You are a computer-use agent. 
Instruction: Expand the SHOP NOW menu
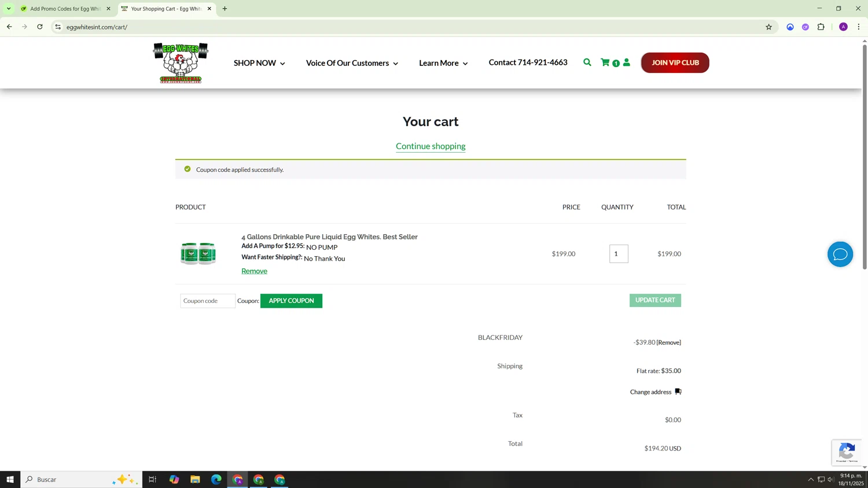tap(259, 63)
